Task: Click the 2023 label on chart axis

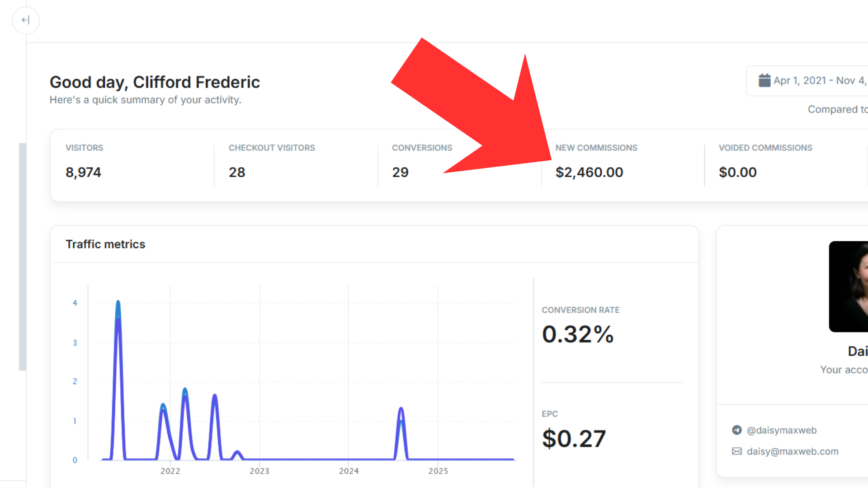Action: (259, 471)
